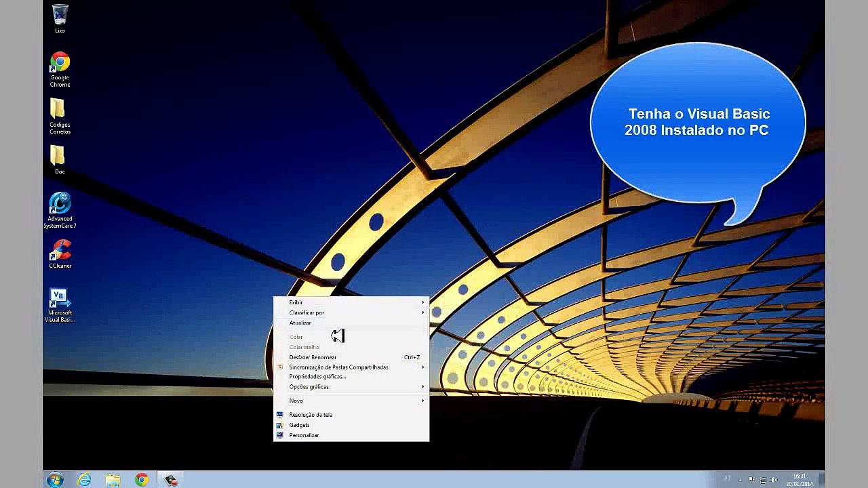Open the Novo submenu

tap(351, 401)
